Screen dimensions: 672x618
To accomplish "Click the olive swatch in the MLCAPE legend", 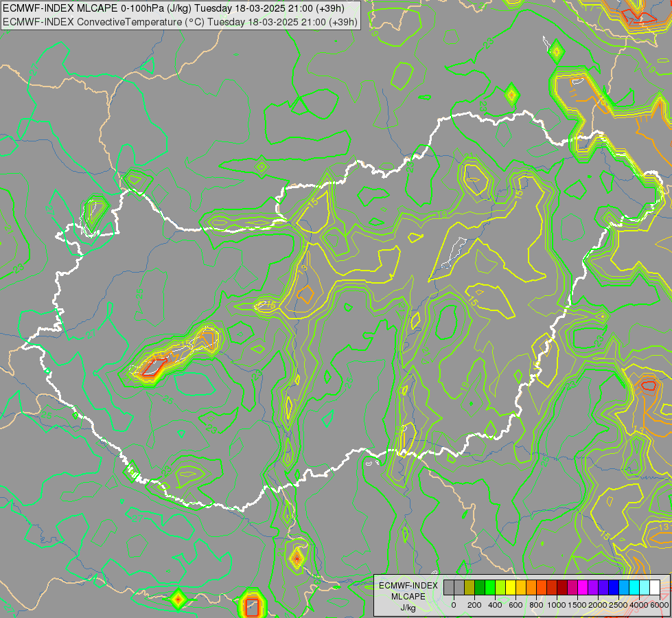I will [470, 588].
